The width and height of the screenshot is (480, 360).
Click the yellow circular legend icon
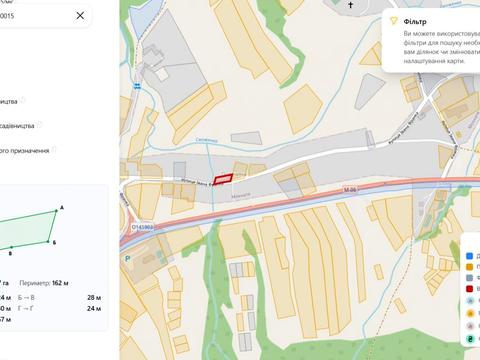(470, 313)
